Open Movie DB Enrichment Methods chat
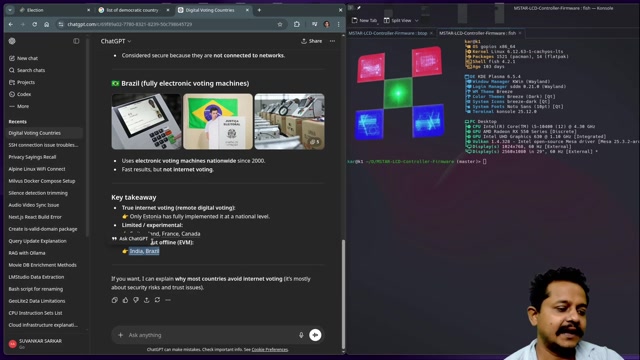 click(x=42, y=265)
